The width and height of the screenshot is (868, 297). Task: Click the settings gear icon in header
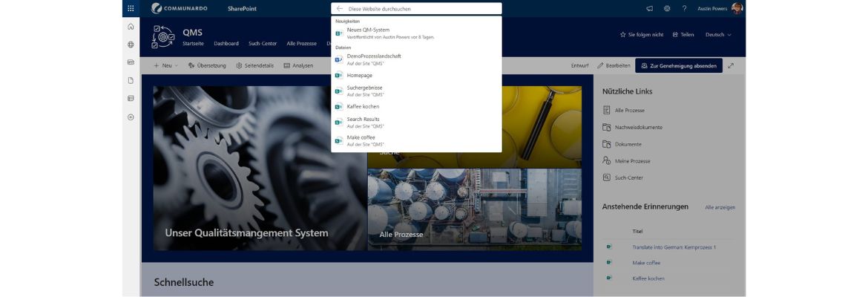pos(667,8)
